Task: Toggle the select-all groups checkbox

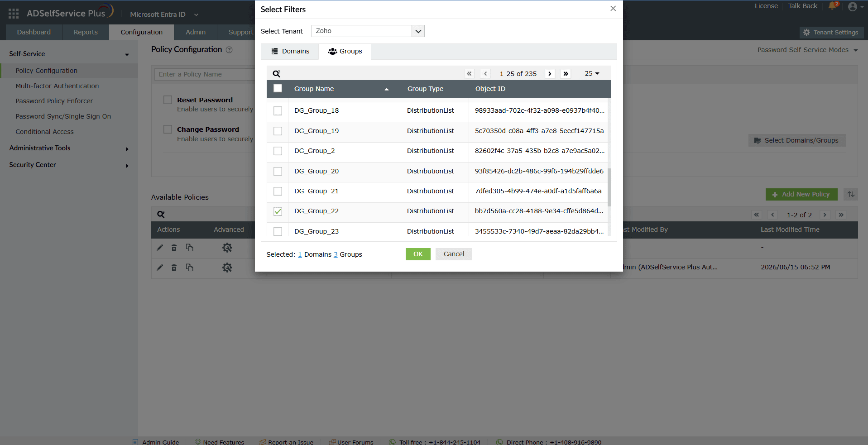Action: (278, 88)
